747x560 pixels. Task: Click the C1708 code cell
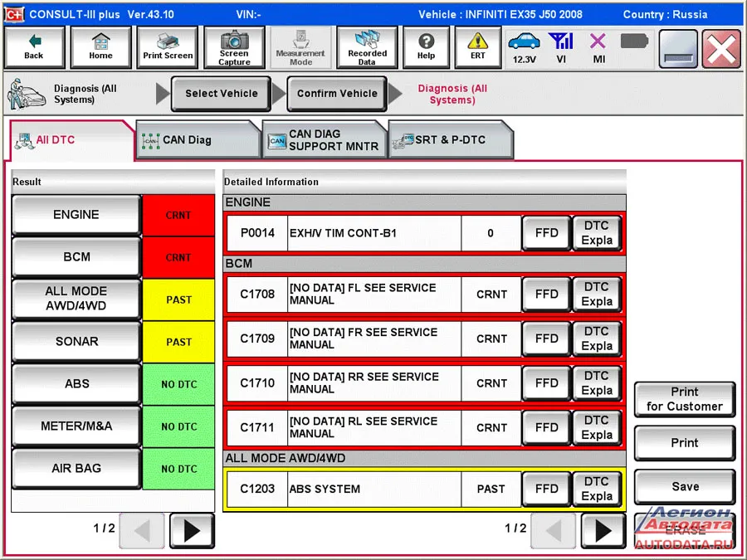257,295
